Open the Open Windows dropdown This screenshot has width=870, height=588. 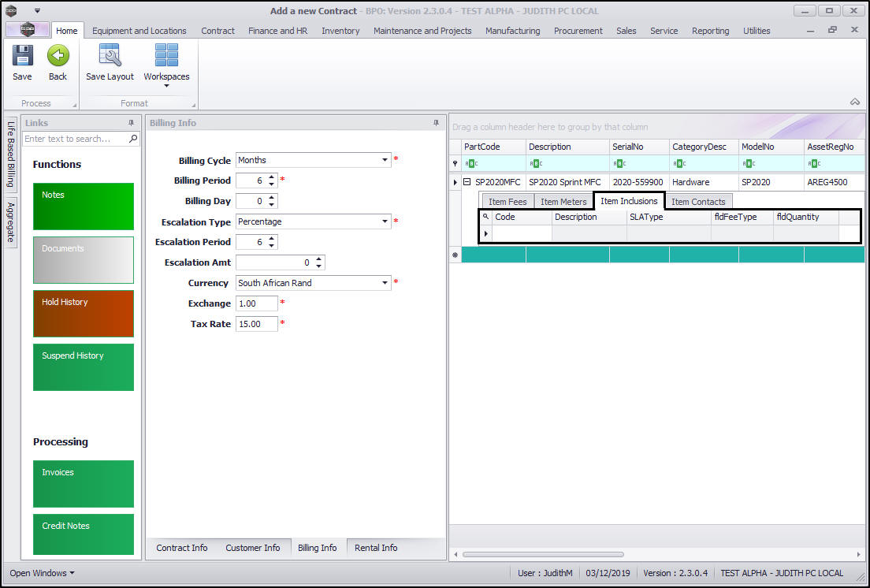tap(42, 573)
